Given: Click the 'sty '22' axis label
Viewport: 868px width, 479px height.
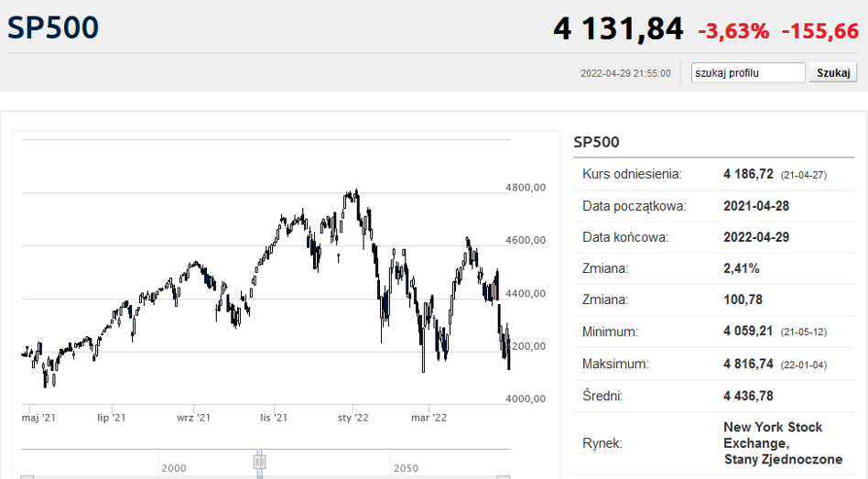Looking at the screenshot, I should (x=353, y=418).
